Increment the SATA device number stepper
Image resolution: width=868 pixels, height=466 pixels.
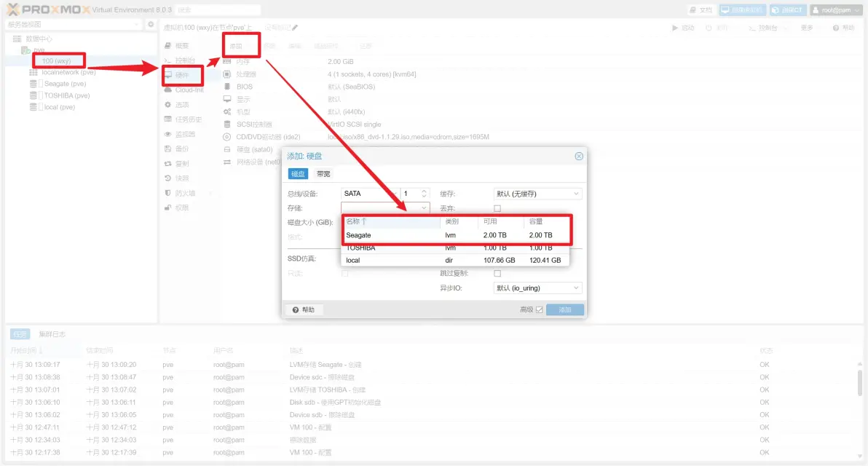[423, 190]
